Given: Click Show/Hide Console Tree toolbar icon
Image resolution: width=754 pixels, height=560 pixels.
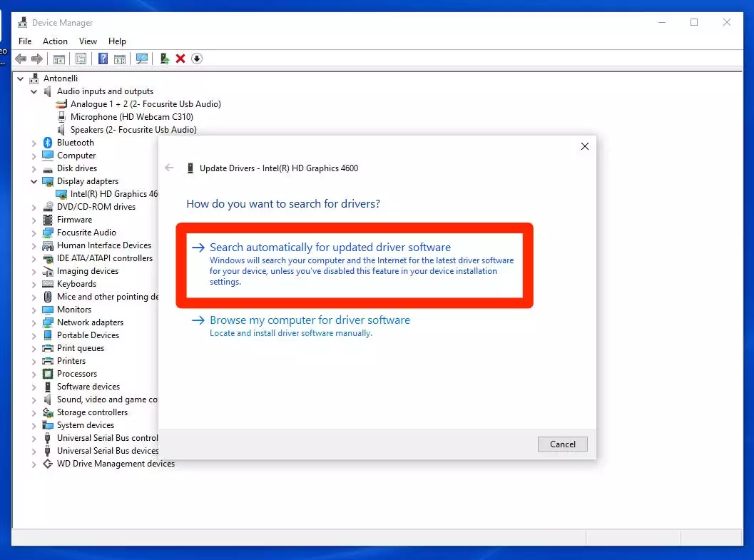Looking at the screenshot, I should [59, 58].
